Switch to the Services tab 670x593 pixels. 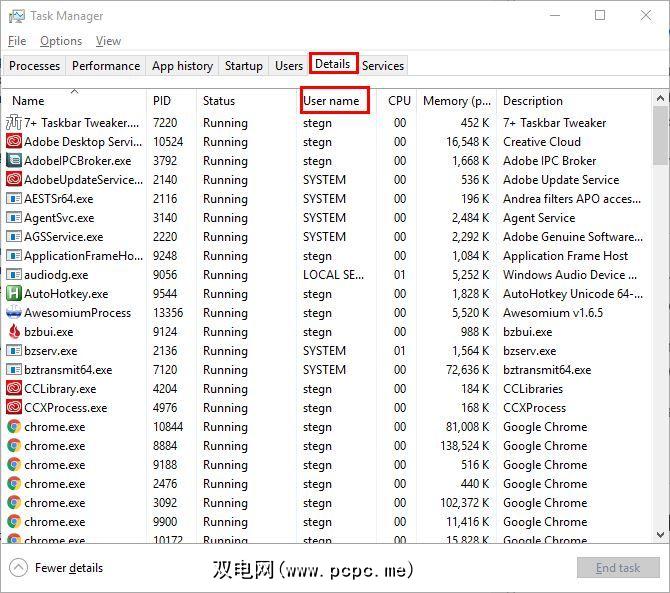tap(383, 66)
